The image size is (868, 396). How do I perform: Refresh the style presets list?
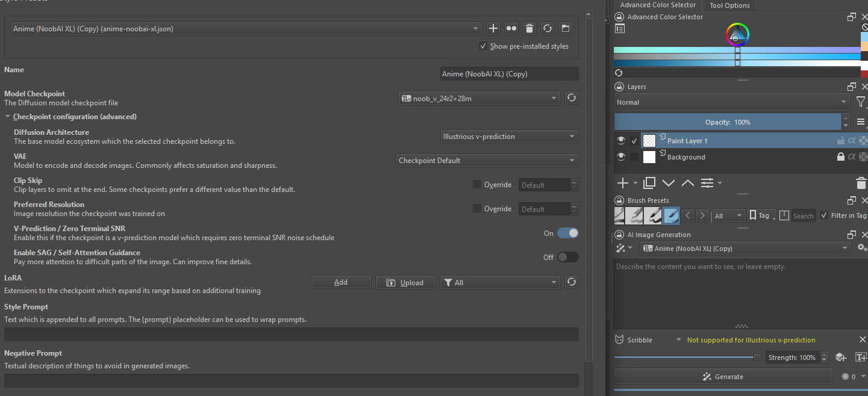547,28
